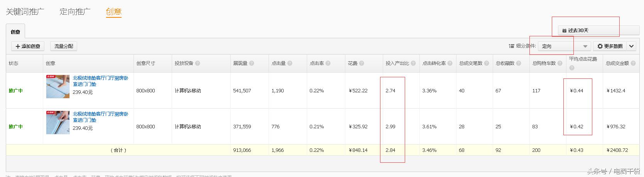Screen dimensions: 644x177
Task: Expand the 细分条件 定向 dropdown
Action: (x=564, y=46)
